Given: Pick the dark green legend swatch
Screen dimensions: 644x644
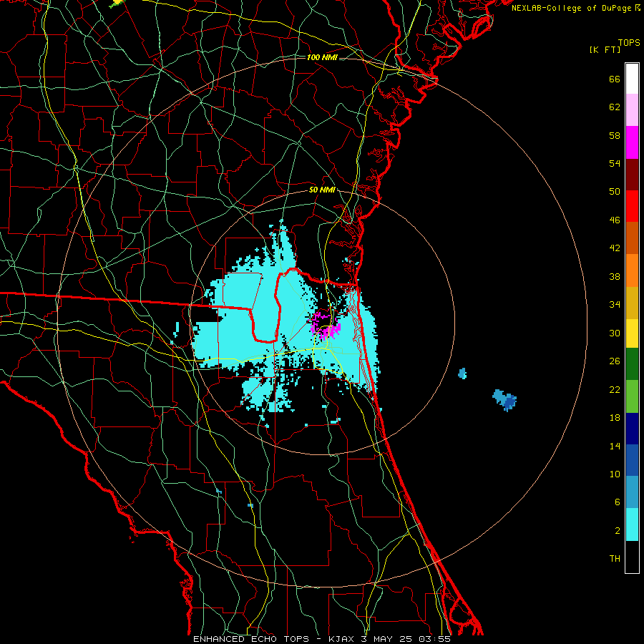Looking at the screenshot, I should click(x=632, y=364).
